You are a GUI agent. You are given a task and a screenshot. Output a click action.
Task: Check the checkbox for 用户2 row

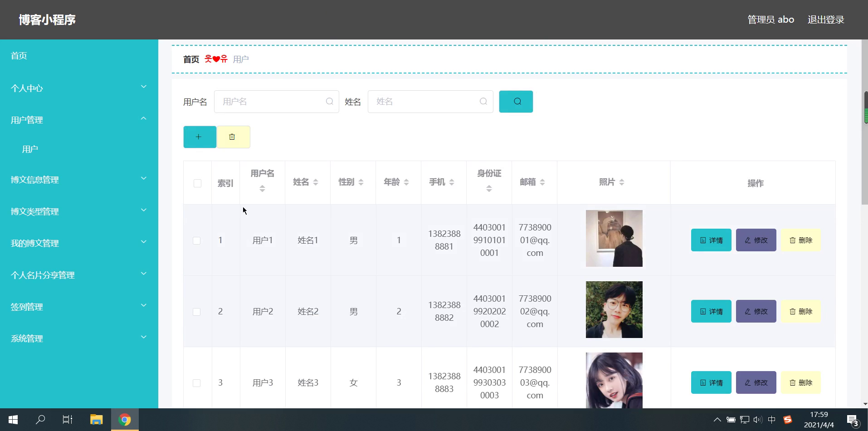[x=196, y=312]
